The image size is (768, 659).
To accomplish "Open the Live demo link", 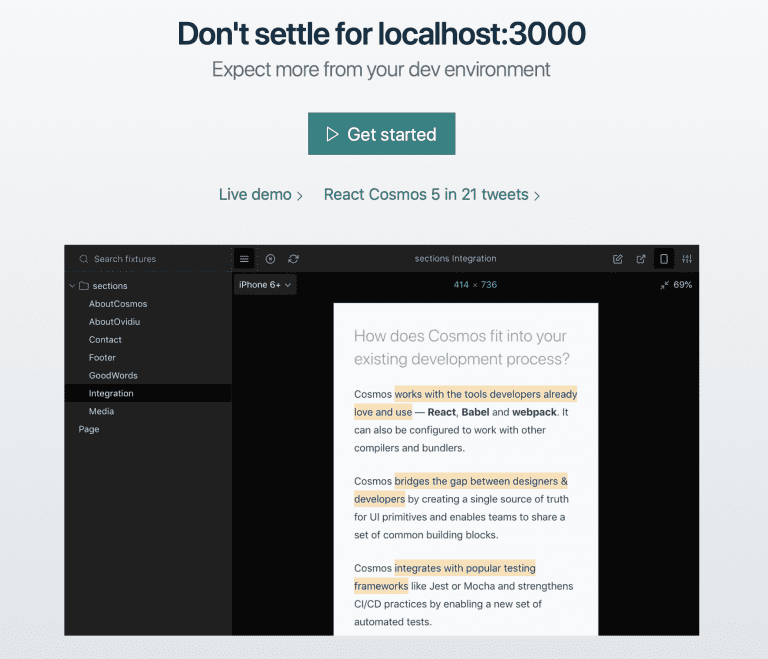I will (261, 195).
